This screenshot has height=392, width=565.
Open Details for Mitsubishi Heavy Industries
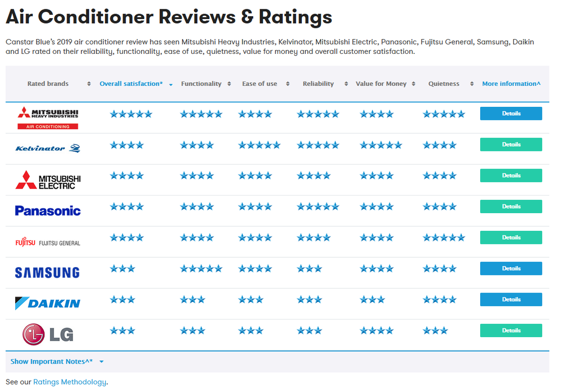point(511,114)
